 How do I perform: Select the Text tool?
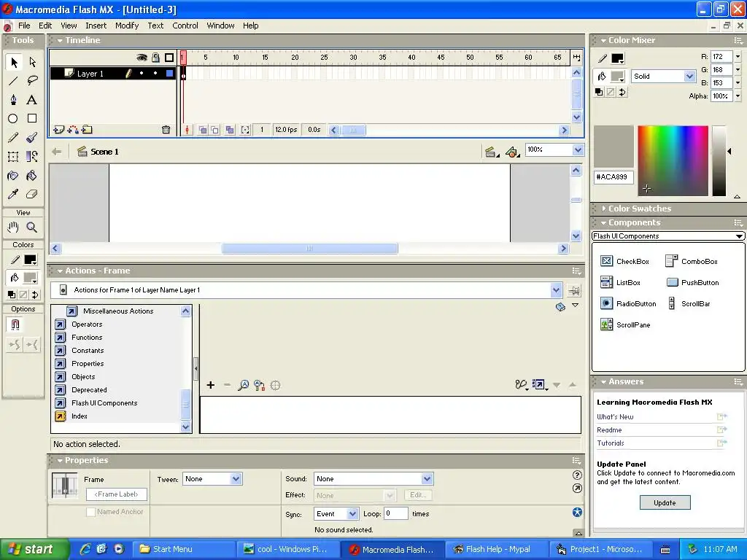[32, 99]
